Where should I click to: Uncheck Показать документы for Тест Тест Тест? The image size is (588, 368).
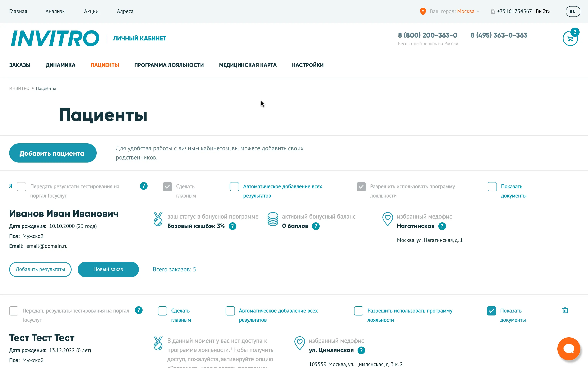tap(492, 311)
